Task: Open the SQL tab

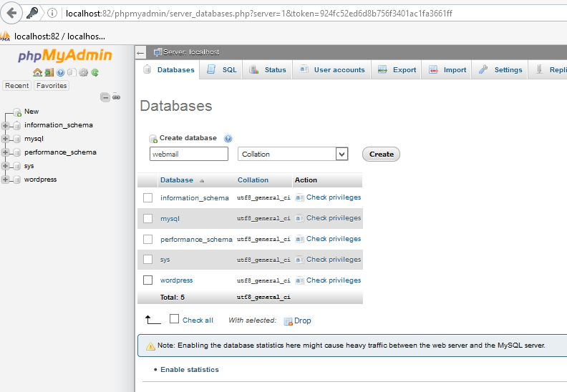Action: [x=221, y=69]
